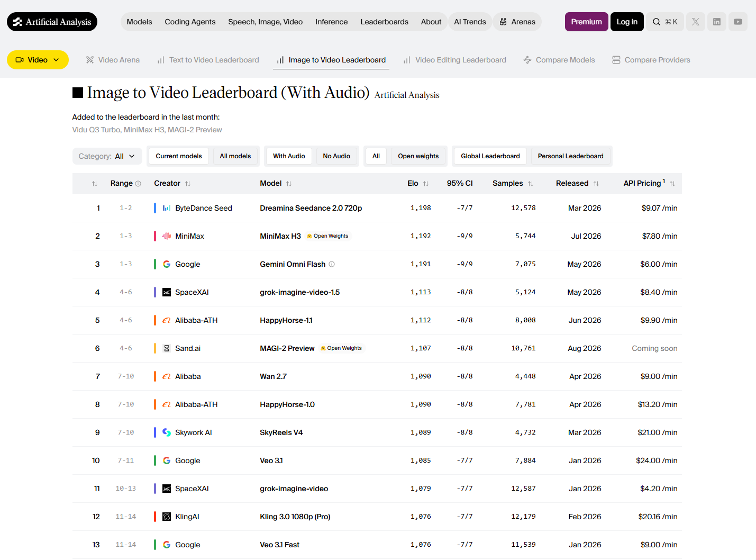Image resolution: width=756 pixels, height=560 pixels.
Task: Open the Artificial Analysis home logo
Action: point(52,22)
